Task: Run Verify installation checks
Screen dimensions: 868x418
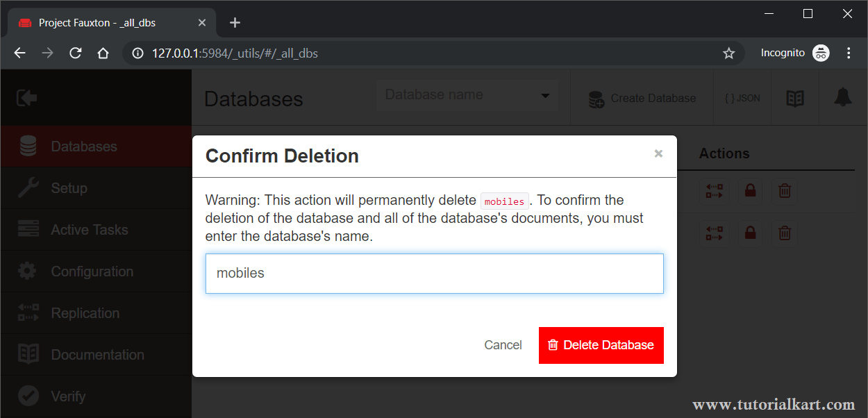Action: (67, 396)
